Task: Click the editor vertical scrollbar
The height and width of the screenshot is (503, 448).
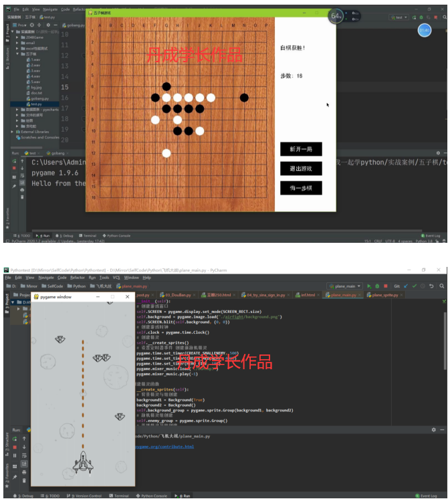Action: click(x=445, y=340)
